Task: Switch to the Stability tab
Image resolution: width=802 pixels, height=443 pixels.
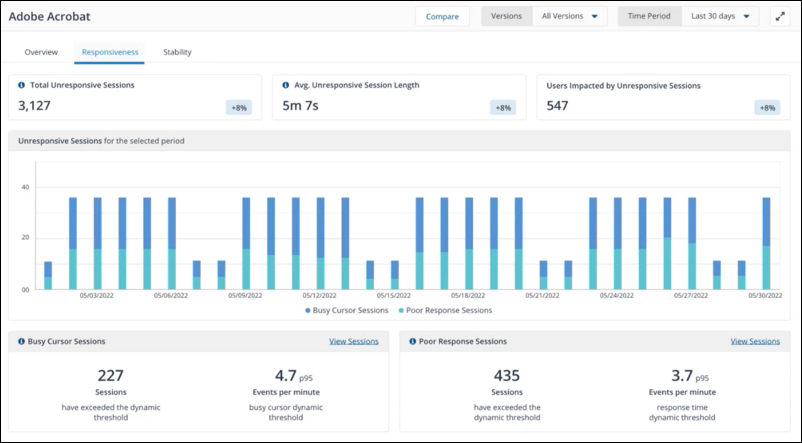Action: click(x=177, y=52)
